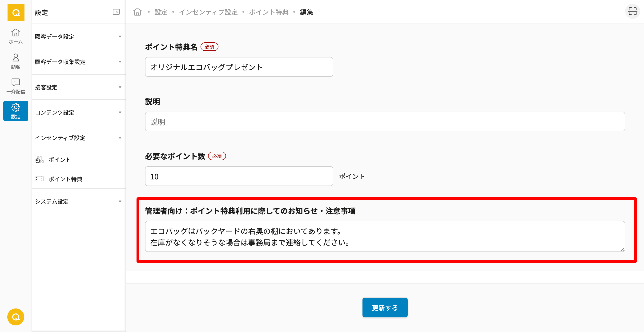Follow the ポイント特典 breadcrumb link
This screenshot has width=644, height=332.
click(x=269, y=12)
